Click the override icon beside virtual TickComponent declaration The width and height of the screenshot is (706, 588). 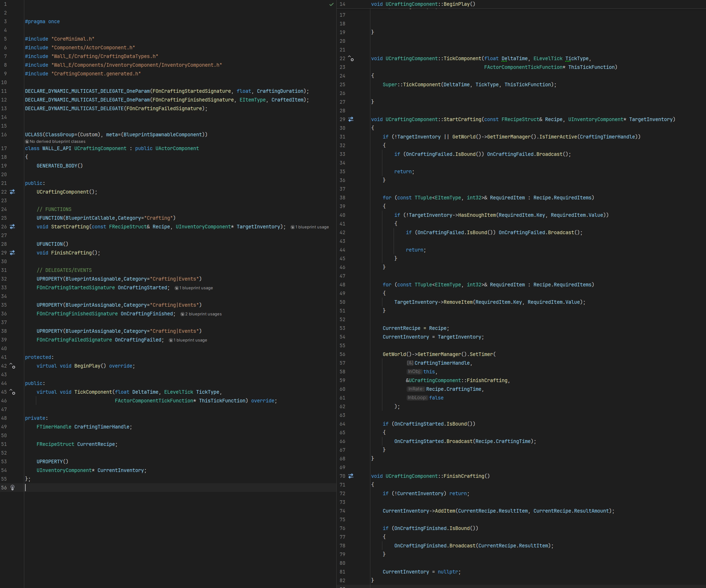[12, 392]
